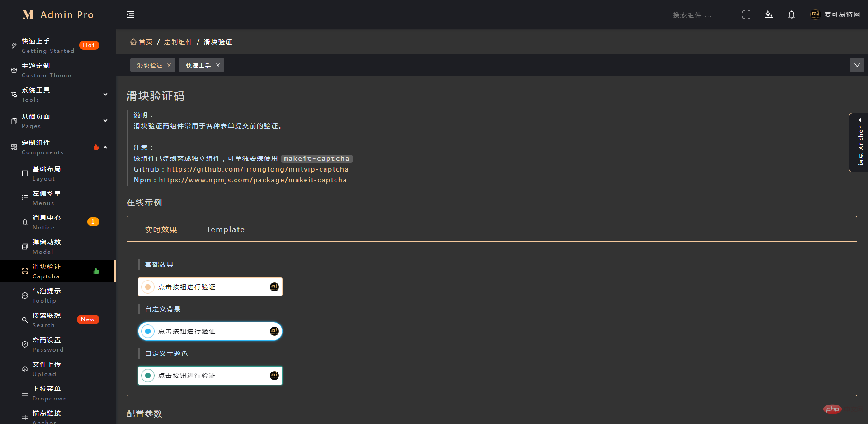The width and height of the screenshot is (868, 424).
Task: Click the red fire icon beside 定制组件
Action: pyautogui.click(x=96, y=147)
